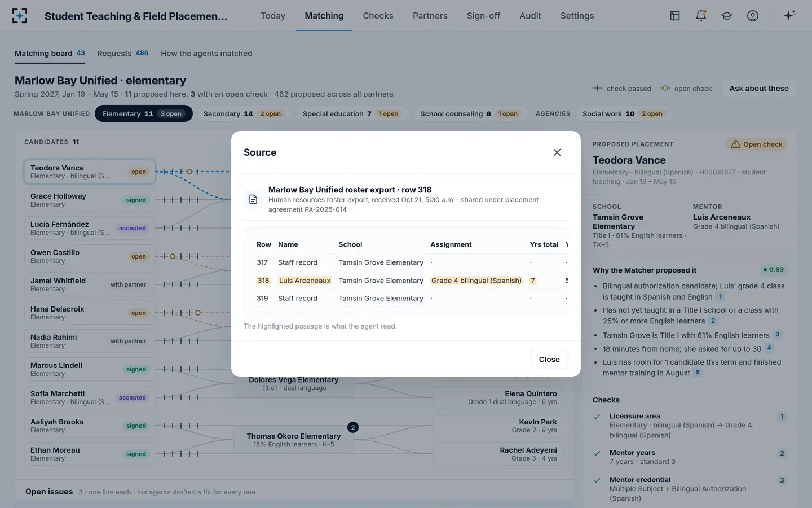Select candidate Grace Holloway
This screenshot has width=812, height=508.
89,200
